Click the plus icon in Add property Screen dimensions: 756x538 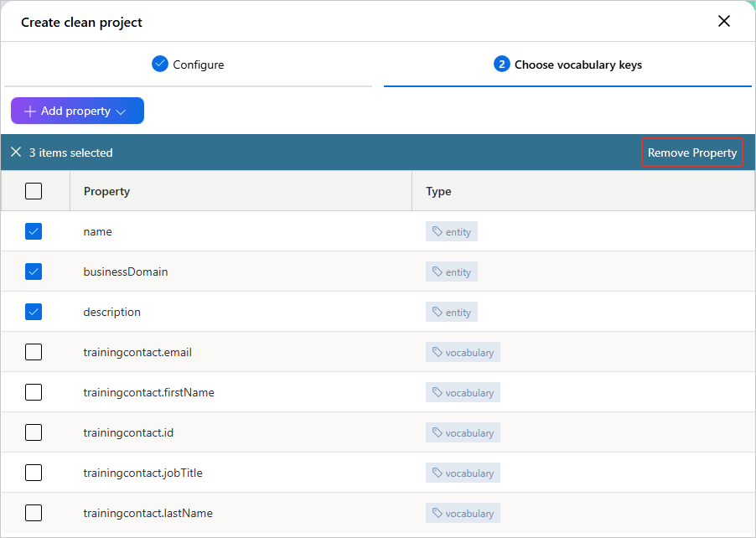(30, 111)
